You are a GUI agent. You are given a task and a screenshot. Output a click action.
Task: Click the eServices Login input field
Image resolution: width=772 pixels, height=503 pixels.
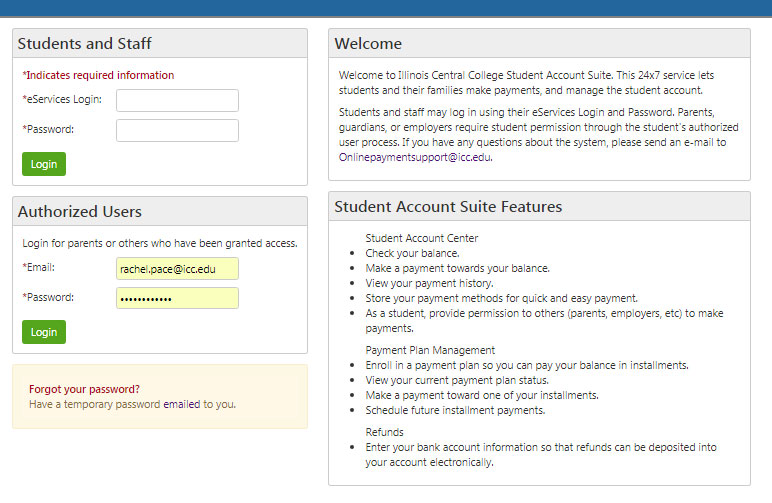pos(177,100)
